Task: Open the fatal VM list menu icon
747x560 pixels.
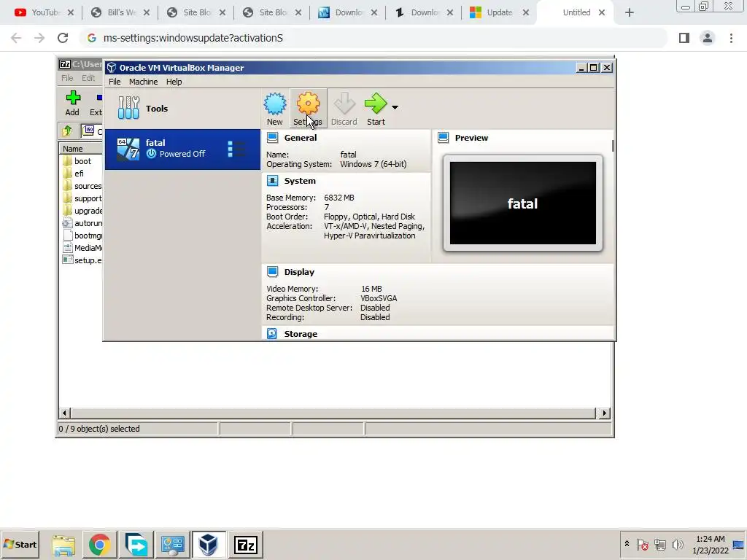Action: coord(236,149)
